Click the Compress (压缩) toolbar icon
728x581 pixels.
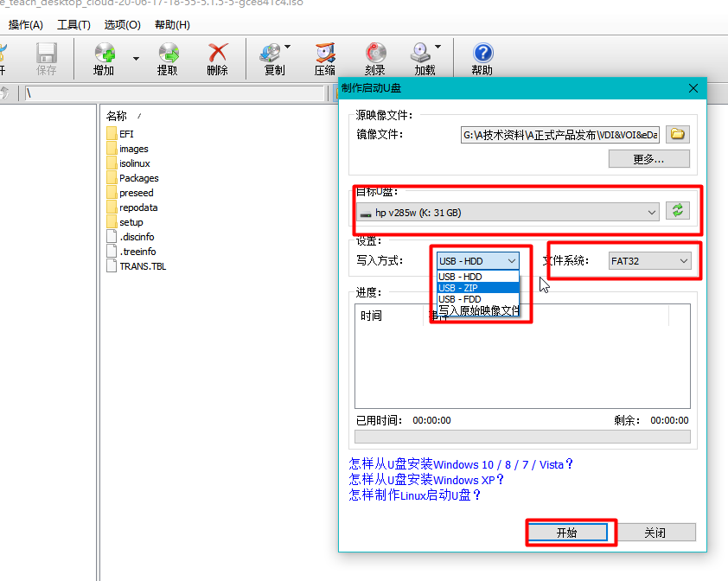(x=325, y=54)
